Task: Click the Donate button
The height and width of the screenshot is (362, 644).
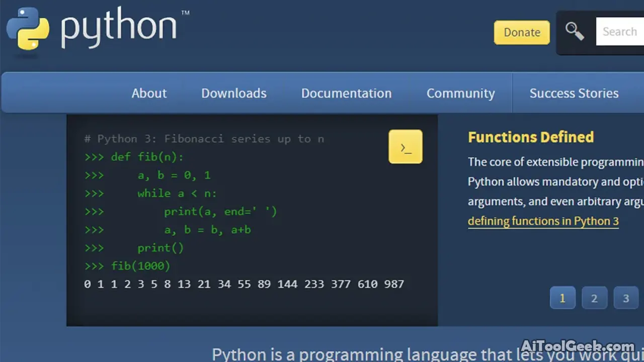Action: [522, 32]
